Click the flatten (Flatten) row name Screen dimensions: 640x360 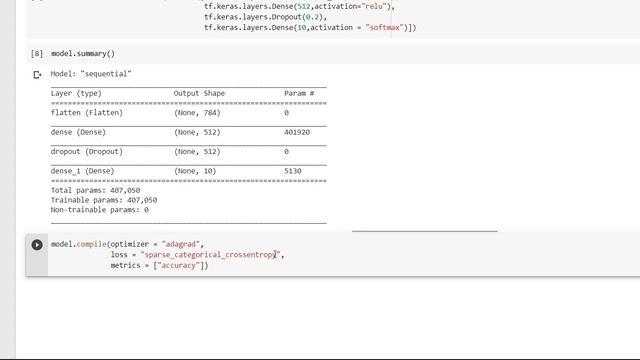click(87, 113)
